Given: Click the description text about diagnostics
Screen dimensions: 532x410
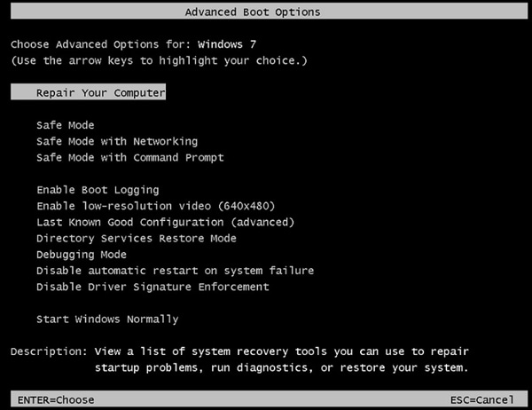Looking at the screenshot, I should coord(279,367).
